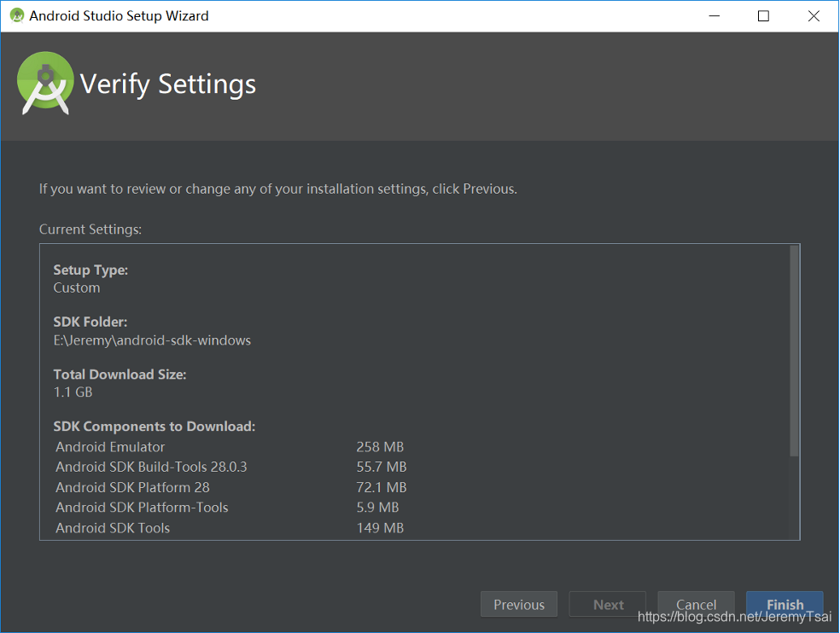This screenshot has height=633, width=840.
Task: Select the '5.9 MB' size value
Action: (377, 507)
